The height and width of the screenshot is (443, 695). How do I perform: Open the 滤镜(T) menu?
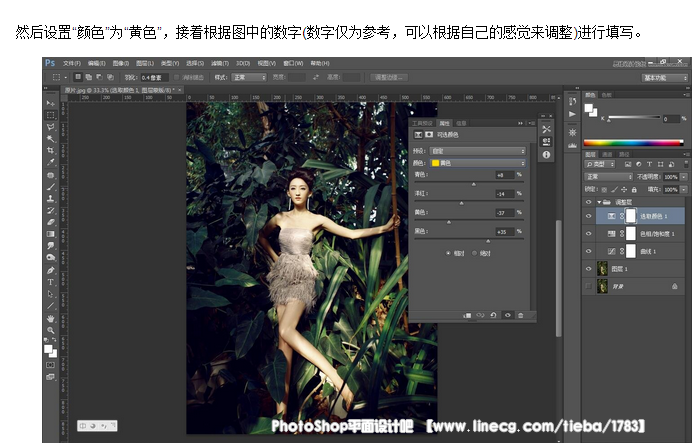(x=220, y=63)
